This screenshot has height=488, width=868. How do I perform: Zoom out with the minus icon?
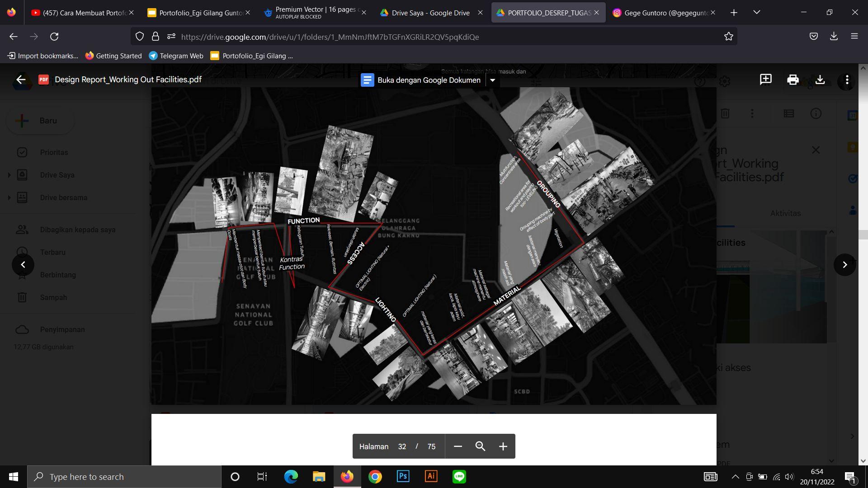[x=458, y=446]
